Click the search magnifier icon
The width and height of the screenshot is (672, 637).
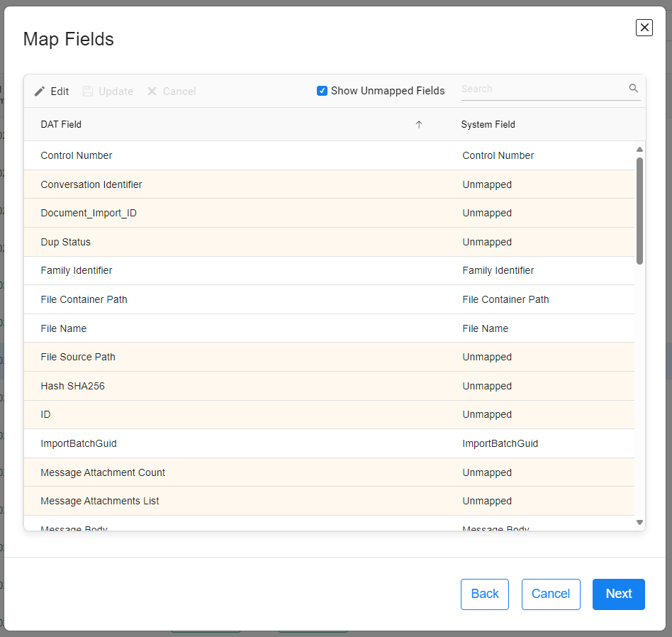coord(634,89)
